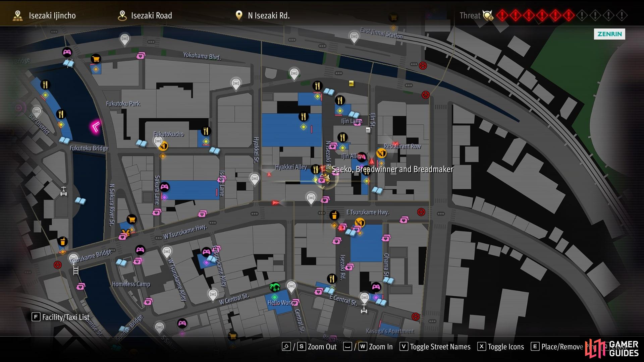Image resolution: width=644 pixels, height=362 pixels.
Task: Click the shopping cart icon by N Sakura River St.
Action: [132, 220]
